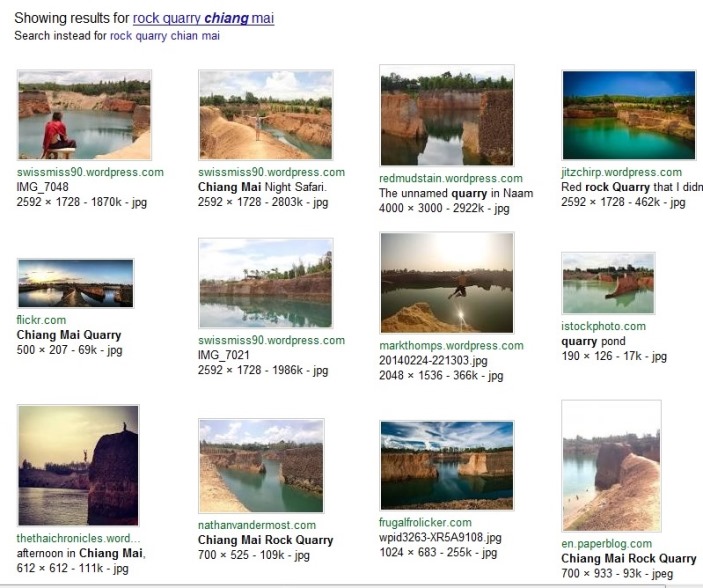The width and height of the screenshot is (703, 588).
Task: Open the unnamed quarry in Naam thumbnail
Action: point(447,115)
